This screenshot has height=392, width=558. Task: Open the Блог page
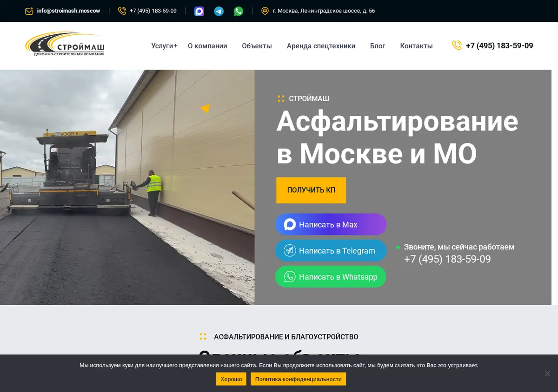coord(378,46)
